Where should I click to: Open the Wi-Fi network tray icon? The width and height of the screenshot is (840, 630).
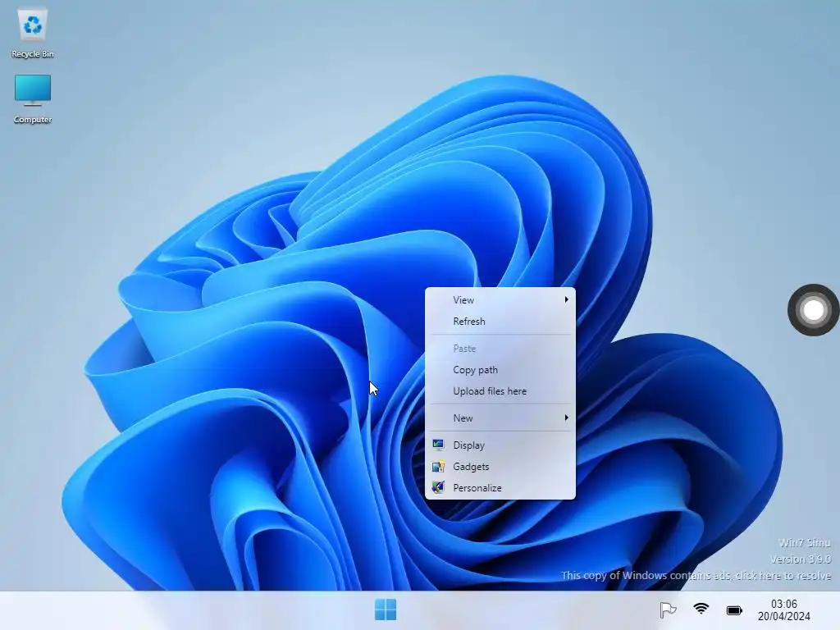701,609
